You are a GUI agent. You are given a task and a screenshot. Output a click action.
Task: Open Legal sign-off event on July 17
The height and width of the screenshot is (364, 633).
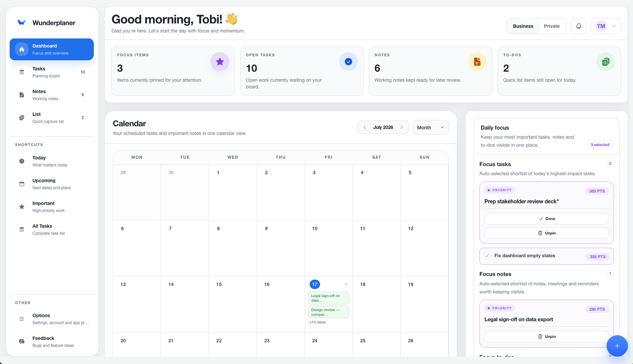tap(329, 298)
